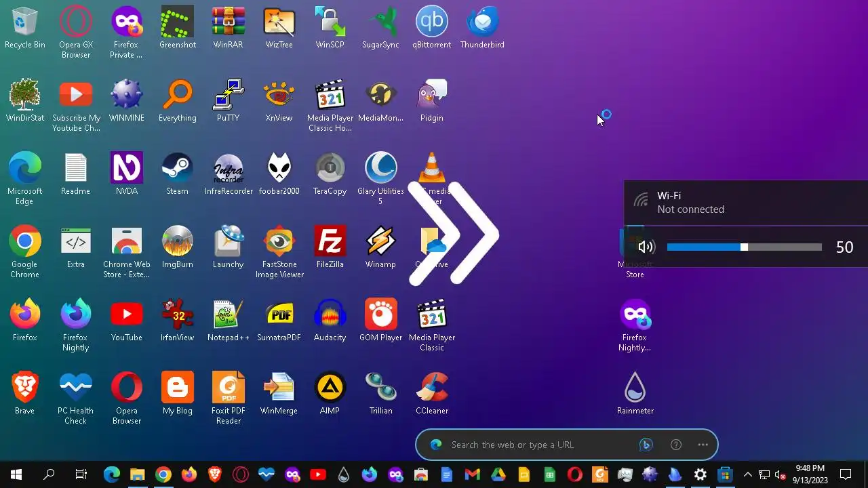Click the Trillian desktop shortcut
Image resolution: width=868 pixels, height=488 pixels.
pyautogui.click(x=381, y=394)
